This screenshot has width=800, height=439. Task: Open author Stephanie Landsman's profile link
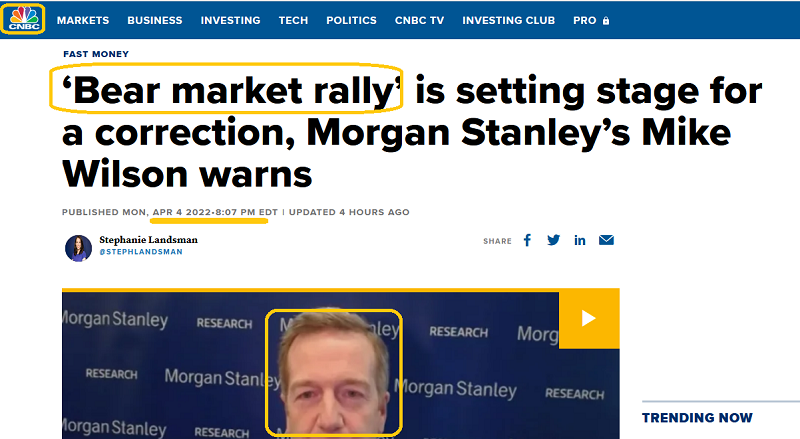point(150,240)
